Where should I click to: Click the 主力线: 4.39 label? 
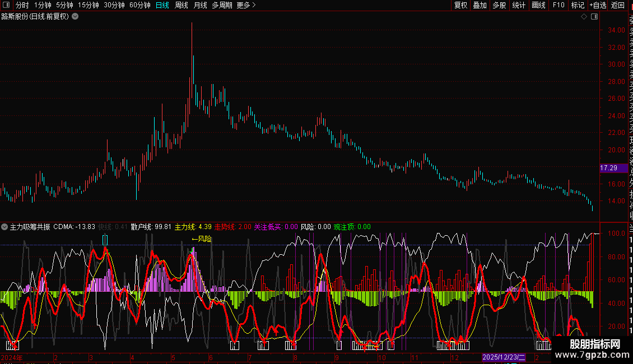point(193,227)
